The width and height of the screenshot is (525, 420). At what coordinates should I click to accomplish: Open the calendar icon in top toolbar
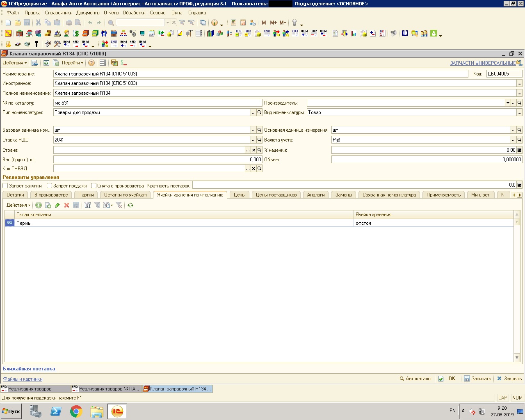(x=243, y=23)
